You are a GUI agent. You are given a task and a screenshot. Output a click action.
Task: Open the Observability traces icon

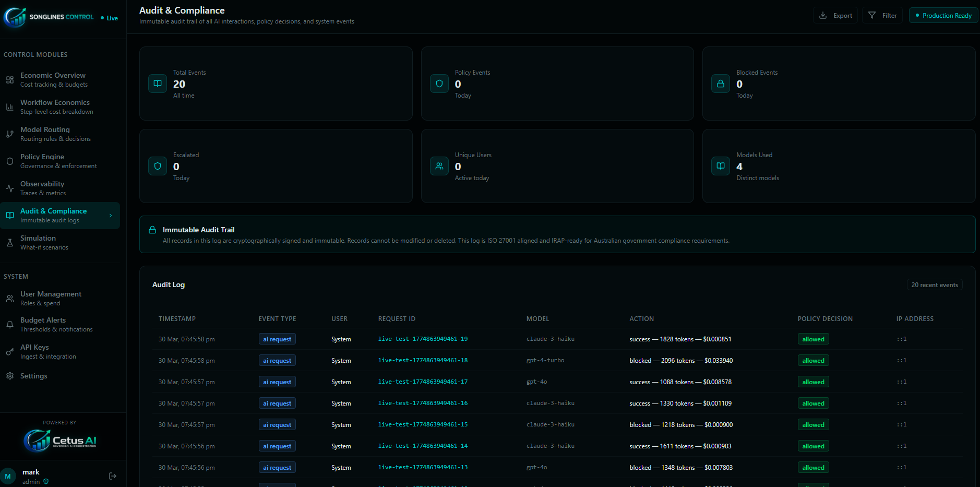coord(10,188)
